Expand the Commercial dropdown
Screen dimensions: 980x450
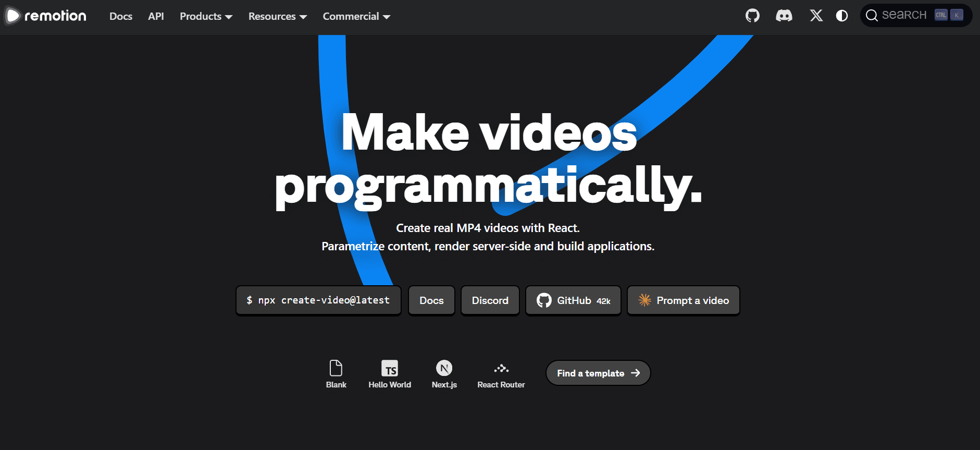(356, 16)
